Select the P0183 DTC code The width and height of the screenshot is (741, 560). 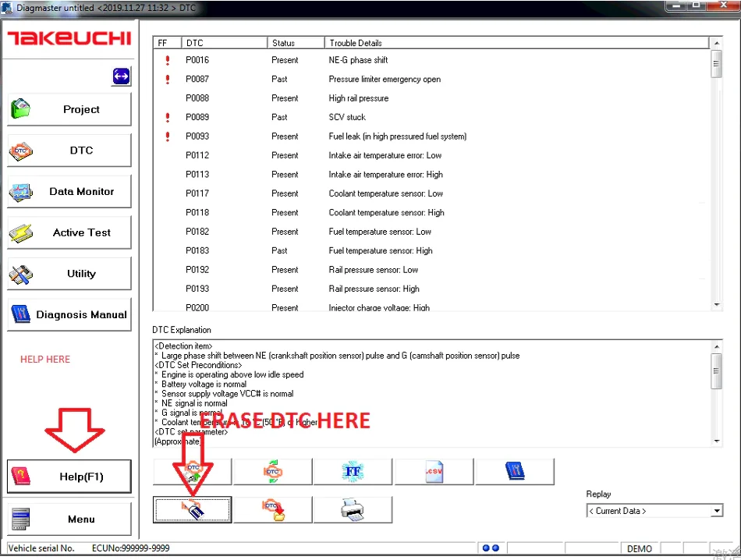coord(197,250)
